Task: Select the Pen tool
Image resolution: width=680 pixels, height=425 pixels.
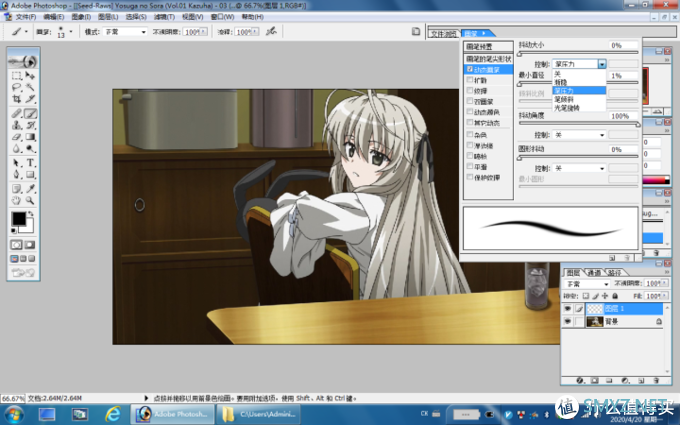Action: (16, 175)
